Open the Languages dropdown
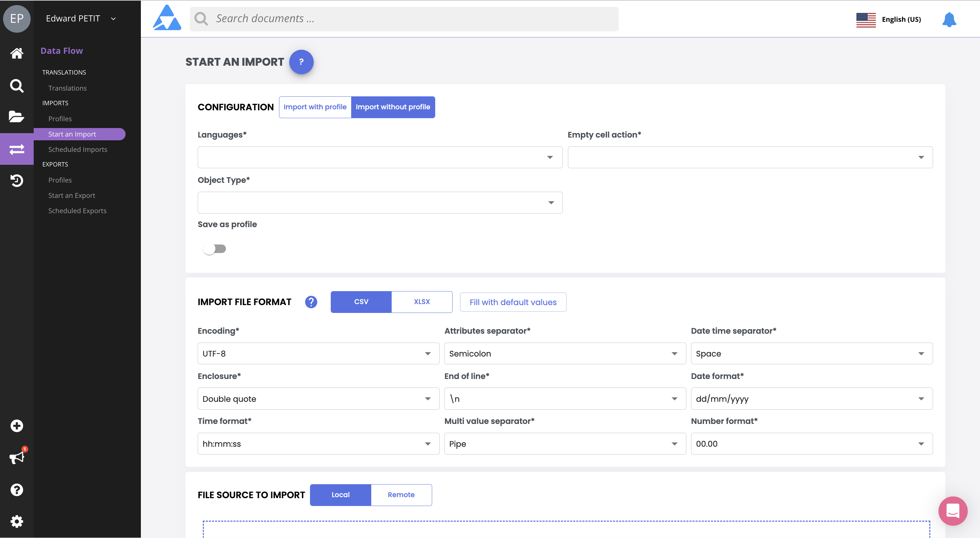The height and width of the screenshot is (538, 980). 380,157
